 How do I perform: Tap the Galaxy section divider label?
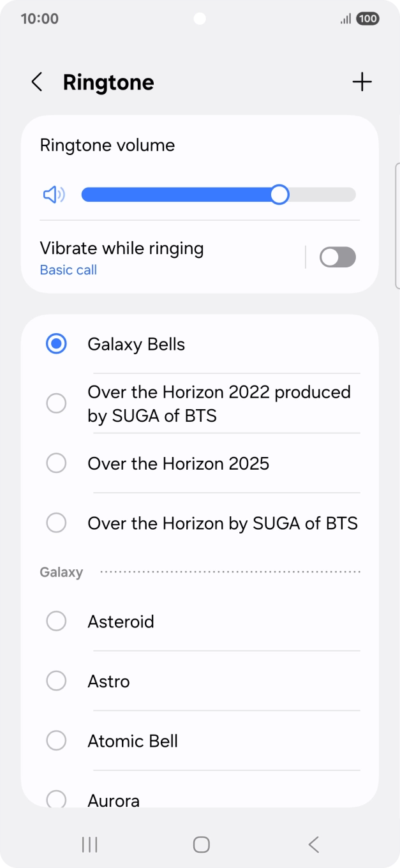[61, 572]
